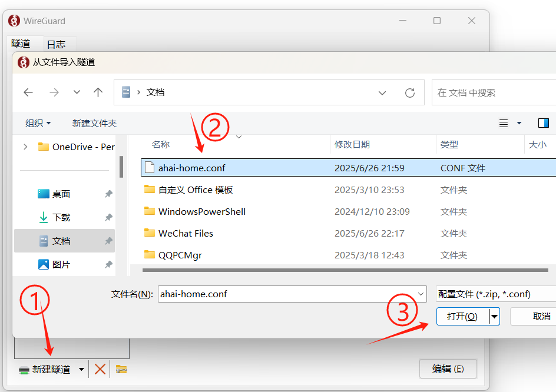This screenshot has height=392, width=556.
Task: Sort files by the 修改日期 column header
Action: click(352, 144)
